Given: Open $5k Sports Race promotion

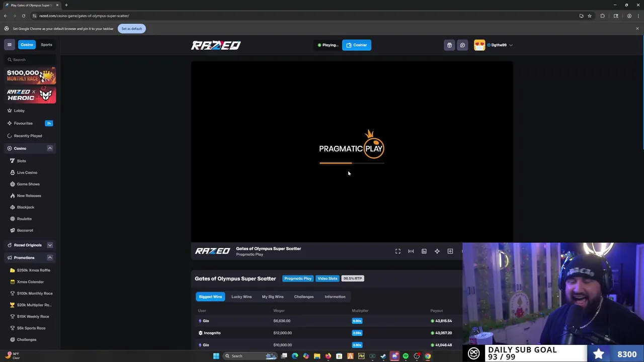Looking at the screenshot, I should click(31, 328).
